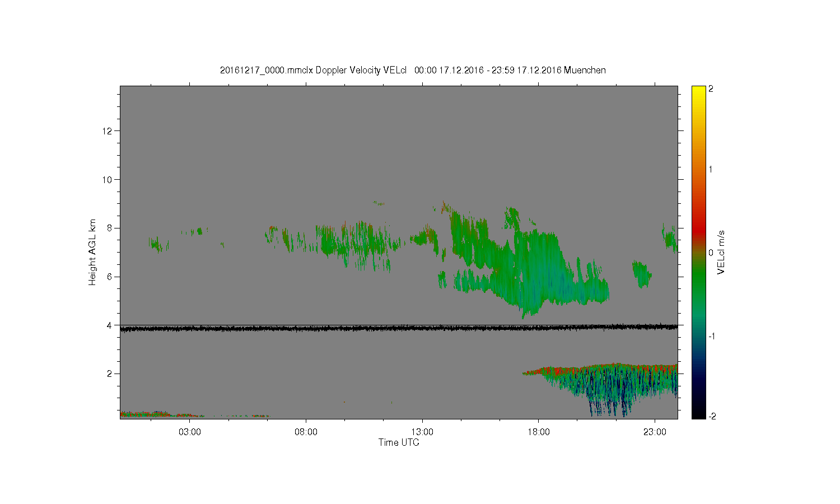
Task: Click the 'Time UTC' x-axis label
Action: tap(399, 442)
